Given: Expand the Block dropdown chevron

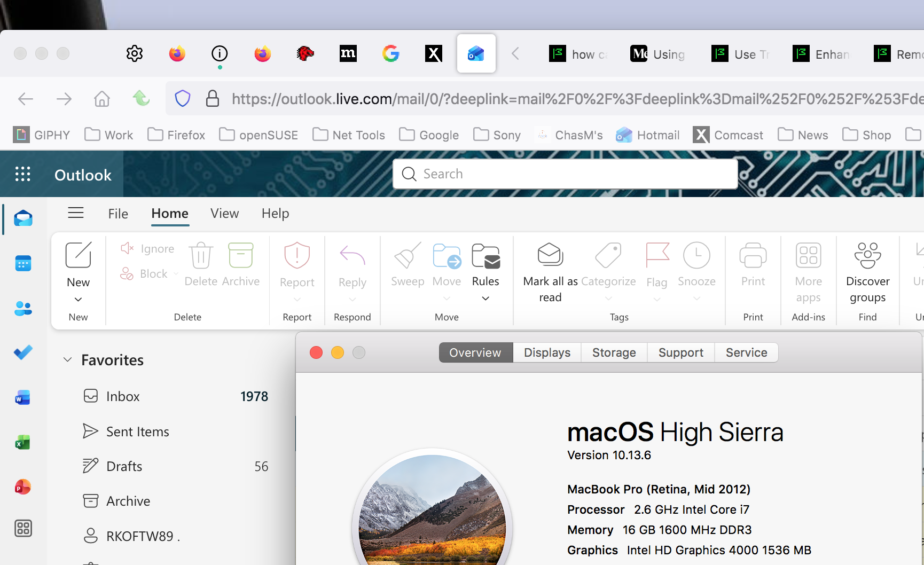Looking at the screenshot, I should click(x=175, y=274).
